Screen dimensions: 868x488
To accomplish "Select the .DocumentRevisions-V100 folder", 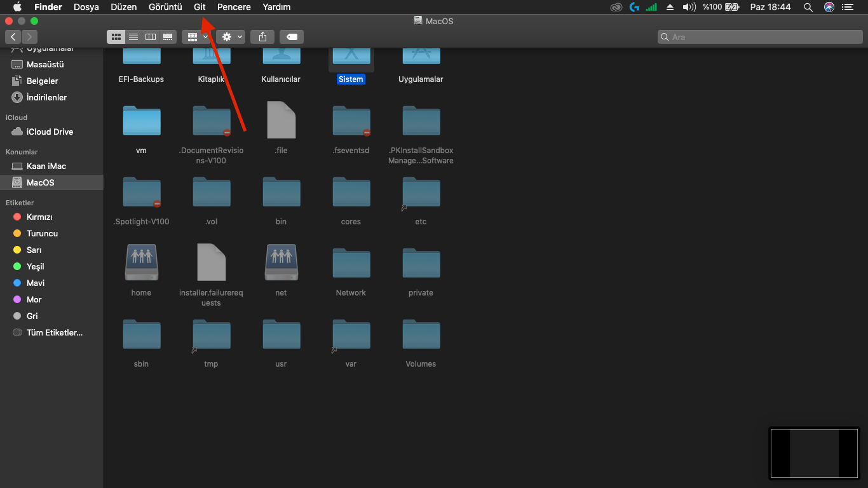I will coord(211,132).
